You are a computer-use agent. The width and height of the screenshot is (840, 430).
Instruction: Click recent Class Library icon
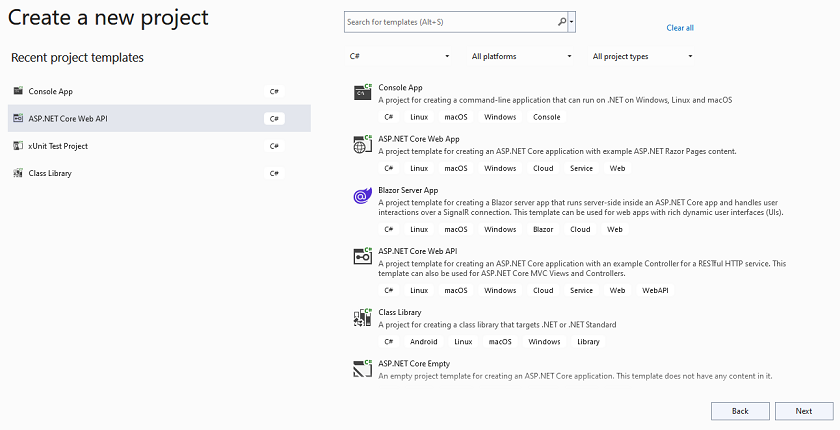pyautogui.click(x=18, y=173)
